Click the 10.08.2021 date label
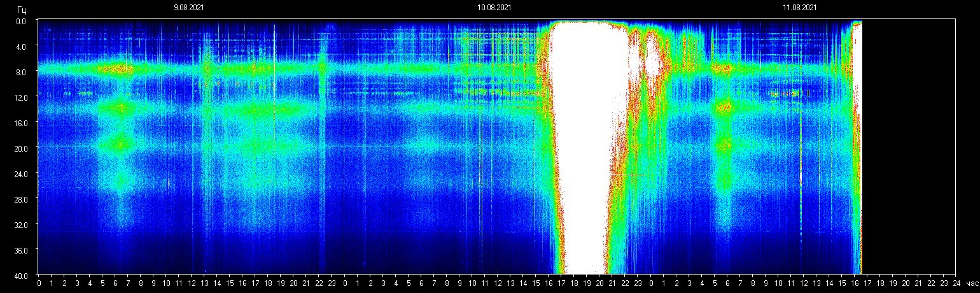 point(494,8)
